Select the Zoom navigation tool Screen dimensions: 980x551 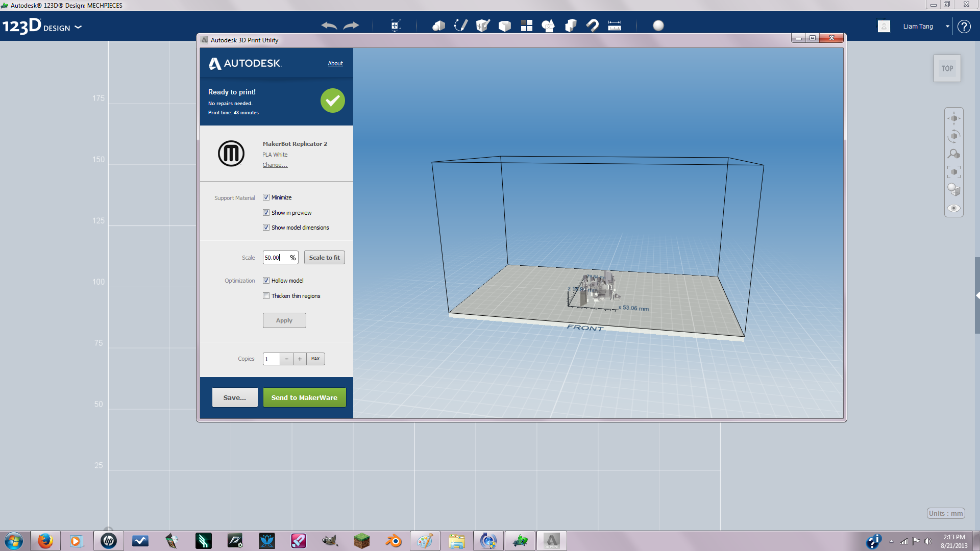point(954,154)
